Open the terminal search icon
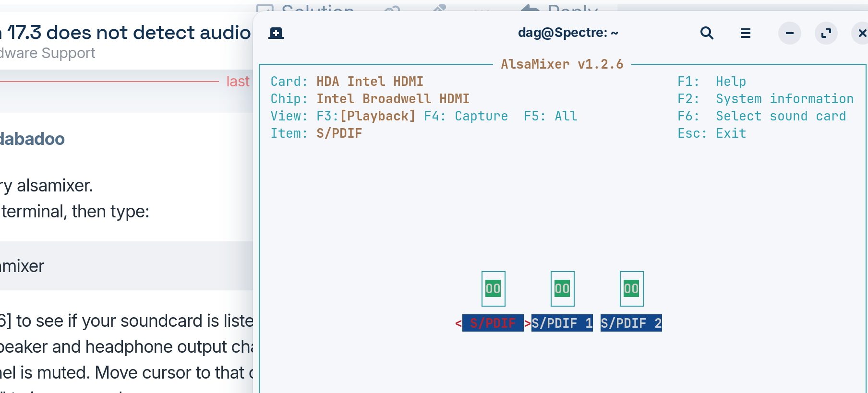 (707, 33)
